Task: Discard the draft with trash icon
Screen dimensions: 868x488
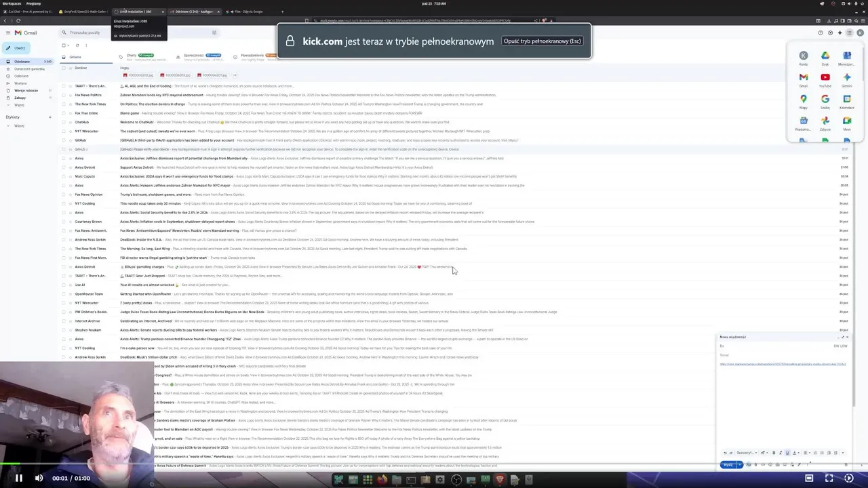Action: [846, 465]
